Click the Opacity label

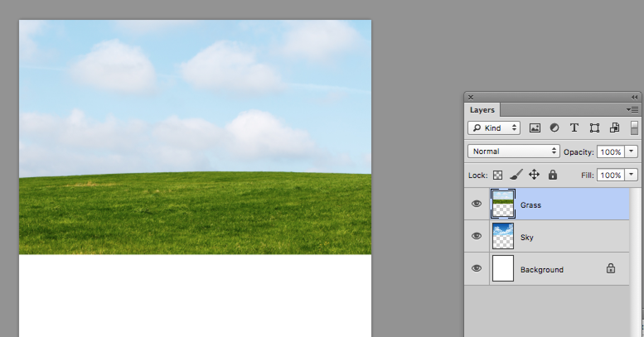(579, 152)
